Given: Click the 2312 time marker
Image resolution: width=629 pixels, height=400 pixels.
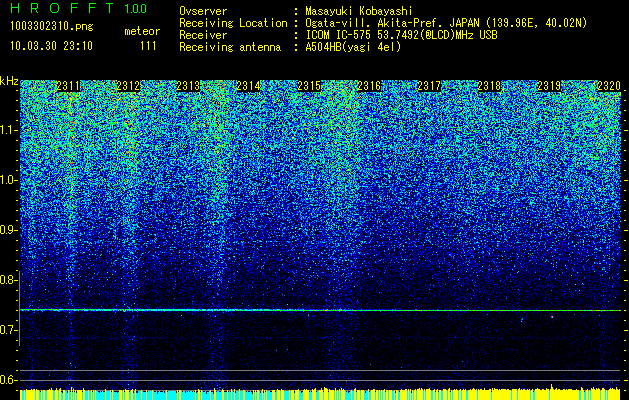Looking at the screenshot, I should 128,86.
